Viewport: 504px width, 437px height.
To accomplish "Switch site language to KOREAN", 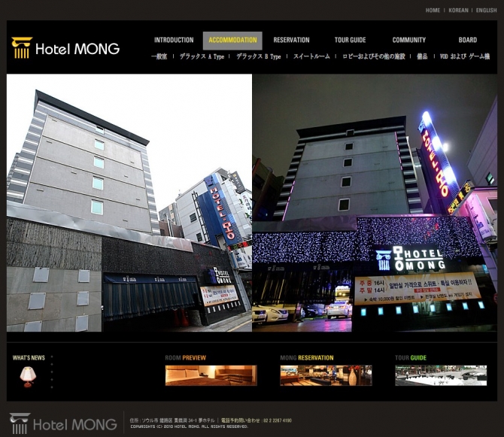I will tap(458, 11).
